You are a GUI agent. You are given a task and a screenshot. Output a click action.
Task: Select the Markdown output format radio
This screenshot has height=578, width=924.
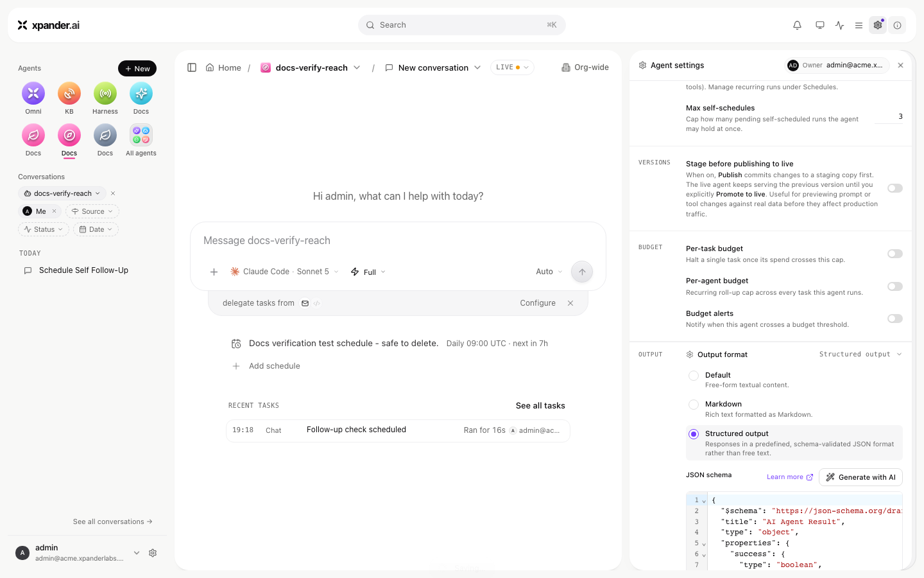tap(694, 405)
